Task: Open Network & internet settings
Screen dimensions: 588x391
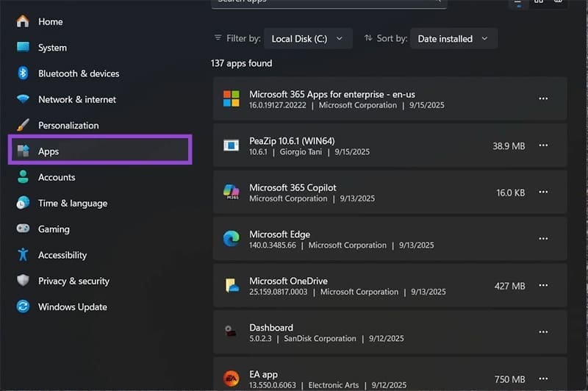Action: [77, 99]
